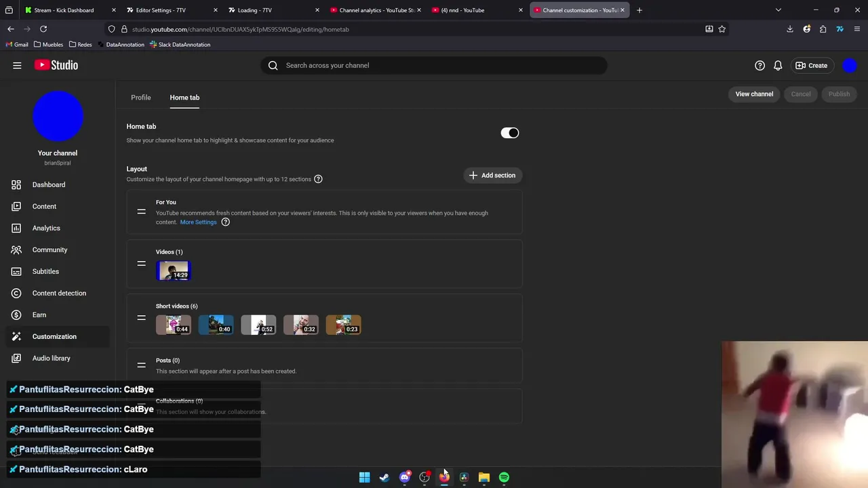Open the hamburger menu in YouTube Studio

point(17,65)
